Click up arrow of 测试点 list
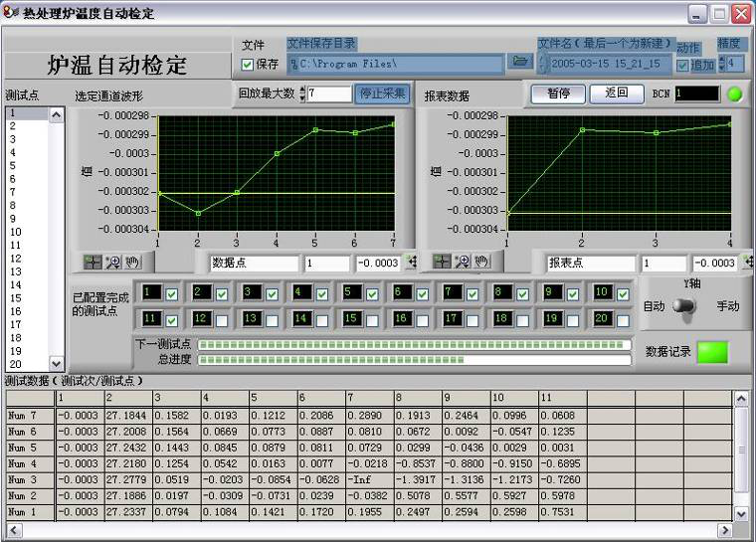 click(56, 114)
